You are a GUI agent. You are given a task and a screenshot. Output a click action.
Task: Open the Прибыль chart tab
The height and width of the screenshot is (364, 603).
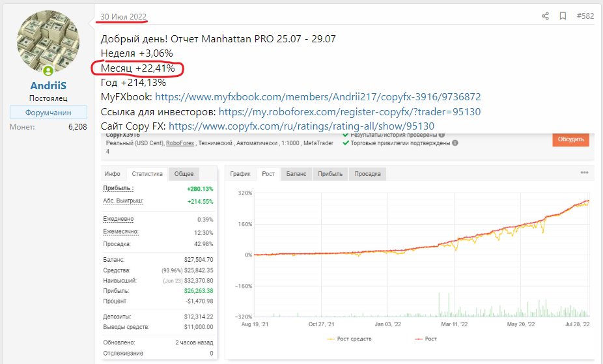tap(330, 174)
